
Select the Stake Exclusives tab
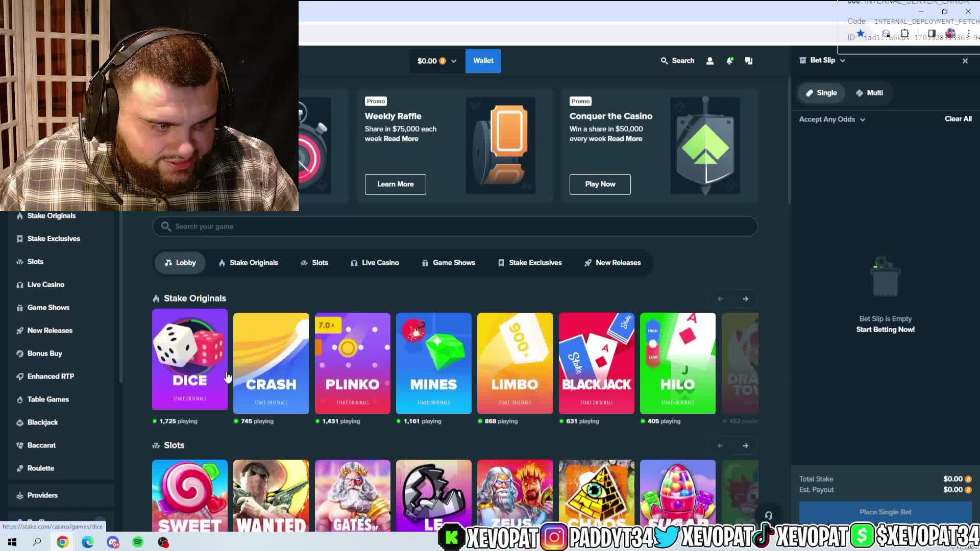[x=529, y=263]
